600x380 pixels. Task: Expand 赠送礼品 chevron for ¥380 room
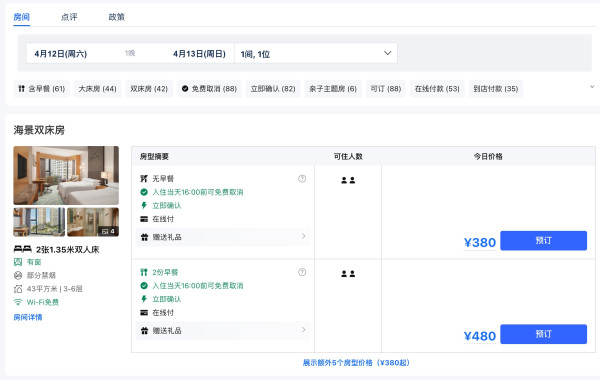[x=303, y=236]
